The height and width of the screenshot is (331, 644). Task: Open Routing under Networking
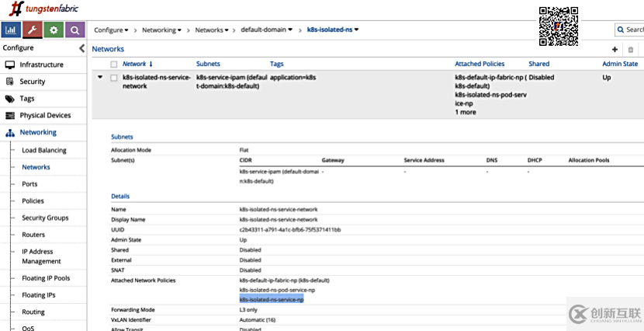click(x=33, y=312)
